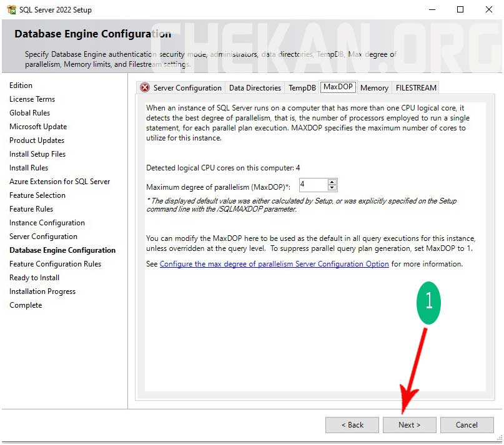Decrease MaxDOP value with down arrow

point(332,187)
